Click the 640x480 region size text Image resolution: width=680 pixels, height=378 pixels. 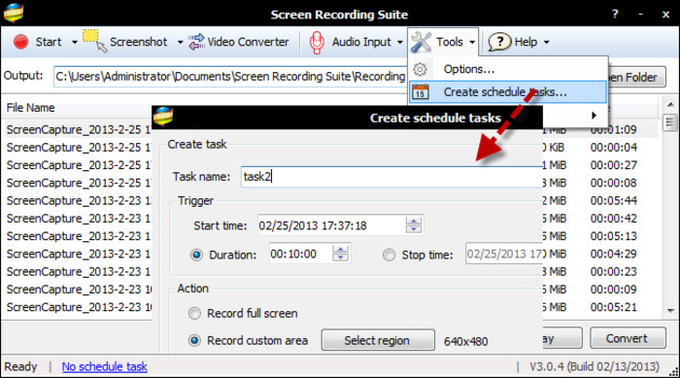tap(466, 342)
